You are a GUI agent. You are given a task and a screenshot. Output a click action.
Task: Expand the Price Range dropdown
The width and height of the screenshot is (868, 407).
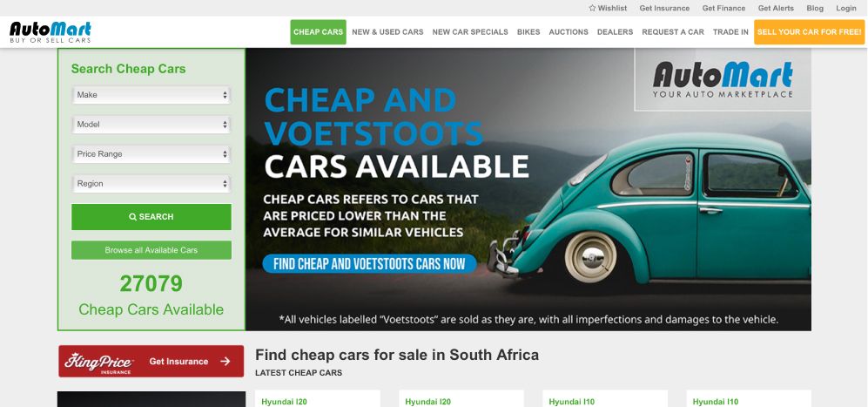point(151,154)
